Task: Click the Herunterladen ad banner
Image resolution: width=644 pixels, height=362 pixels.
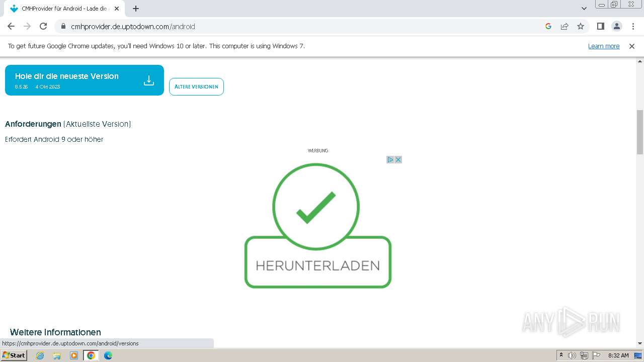Action: pos(318,262)
